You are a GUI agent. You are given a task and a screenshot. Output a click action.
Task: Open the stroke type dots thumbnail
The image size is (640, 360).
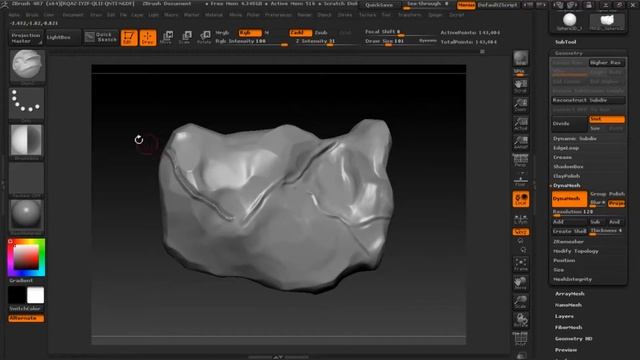tap(26, 104)
